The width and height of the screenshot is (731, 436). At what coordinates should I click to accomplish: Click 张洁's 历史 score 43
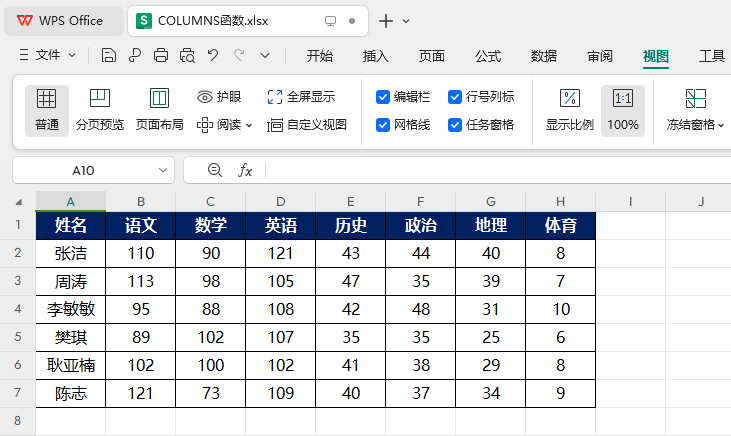[x=351, y=253]
